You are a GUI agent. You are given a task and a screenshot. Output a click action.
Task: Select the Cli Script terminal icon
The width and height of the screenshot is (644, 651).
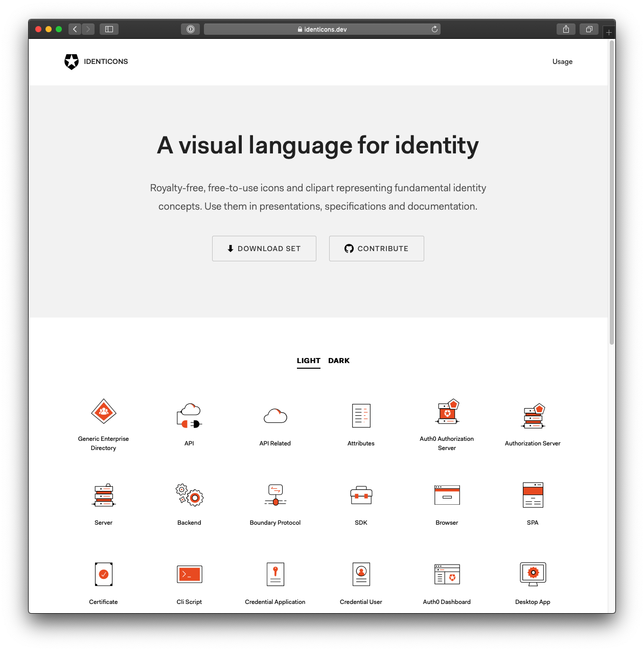[190, 574]
